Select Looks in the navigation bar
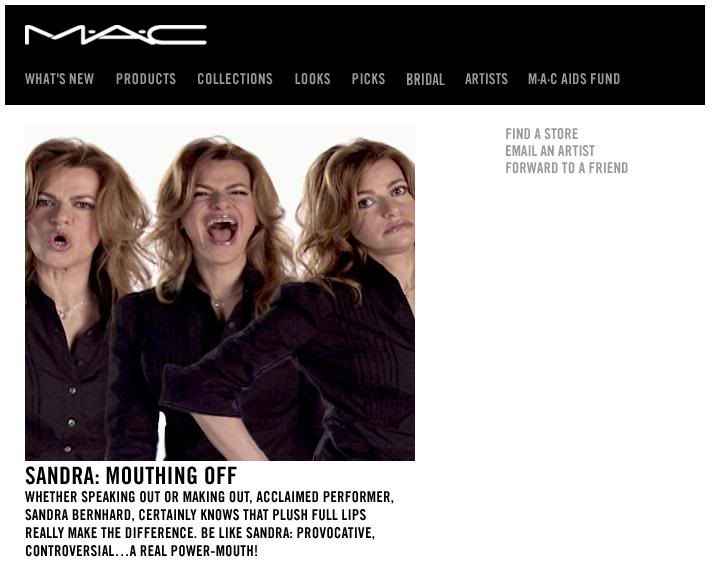The height and width of the screenshot is (573, 712). point(312,79)
